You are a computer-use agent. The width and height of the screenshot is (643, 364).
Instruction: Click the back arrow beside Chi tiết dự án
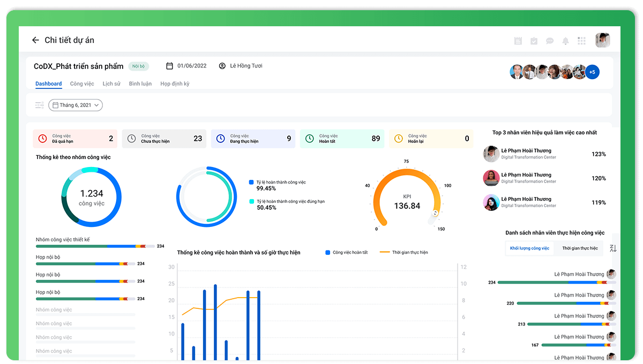(35, 40)
